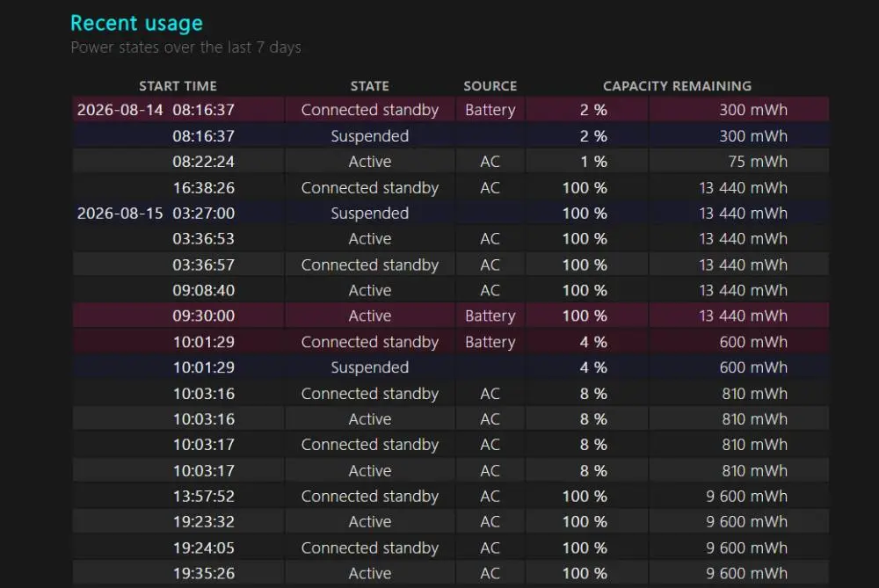Image resolution: width=879 pixels, height=588 pixels.
Task: Click 13 440 mWh in the 09:08:40 row
Action: [743, 290]
